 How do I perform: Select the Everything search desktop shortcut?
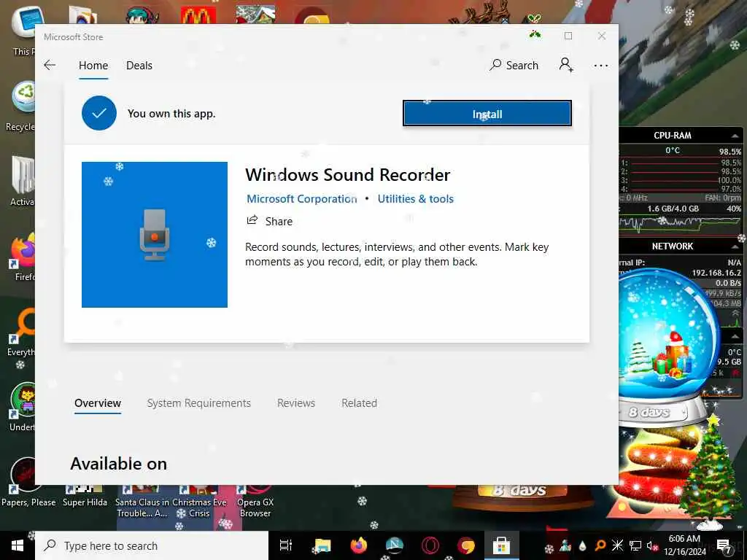(x=21, y=333)
